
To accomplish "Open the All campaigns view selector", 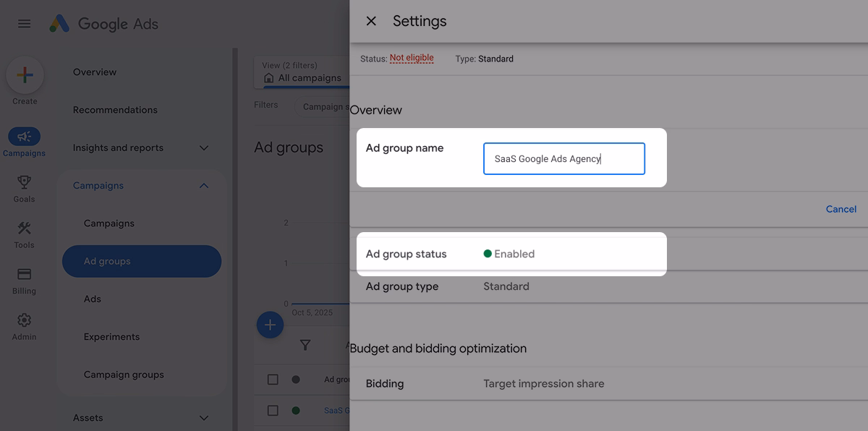I will [302, 72].
